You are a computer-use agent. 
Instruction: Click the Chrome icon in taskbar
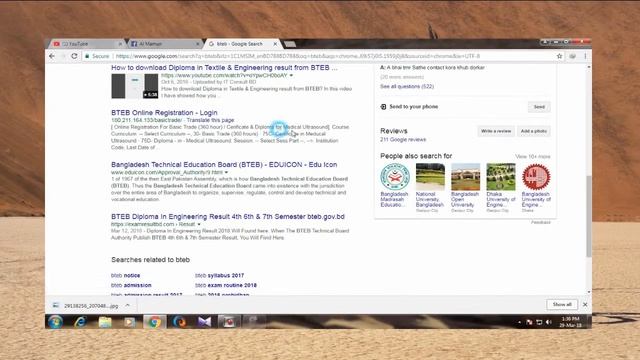coord(154,322)
